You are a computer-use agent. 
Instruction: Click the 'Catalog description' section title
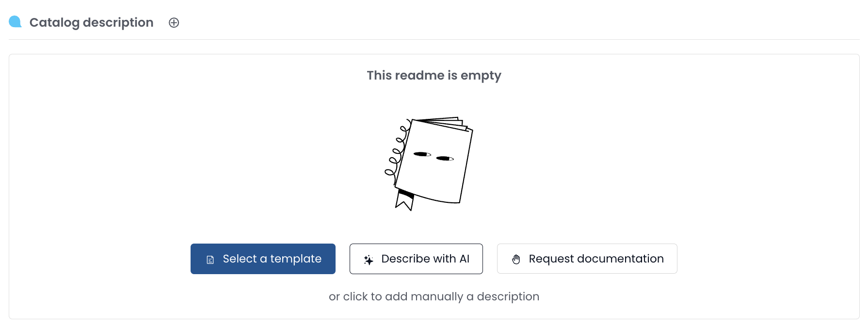91,22
